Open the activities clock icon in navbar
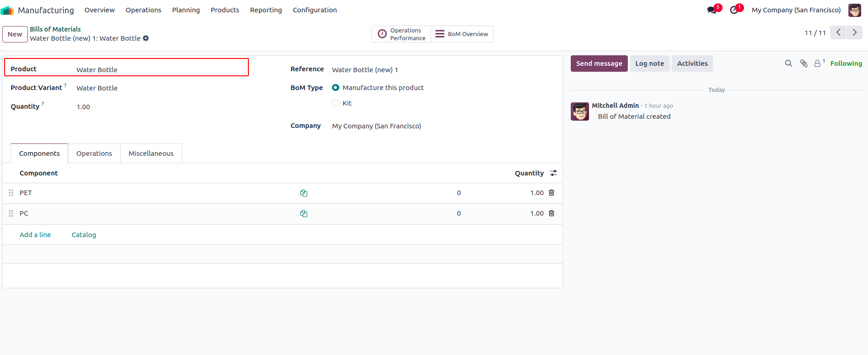The image size is (868, 355). pyautogui.click(x=734, y=10)
